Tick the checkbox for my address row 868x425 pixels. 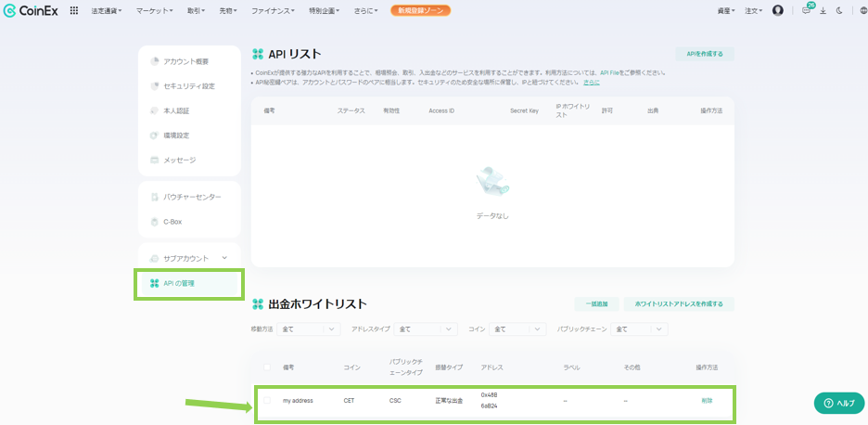click(267, 401)
